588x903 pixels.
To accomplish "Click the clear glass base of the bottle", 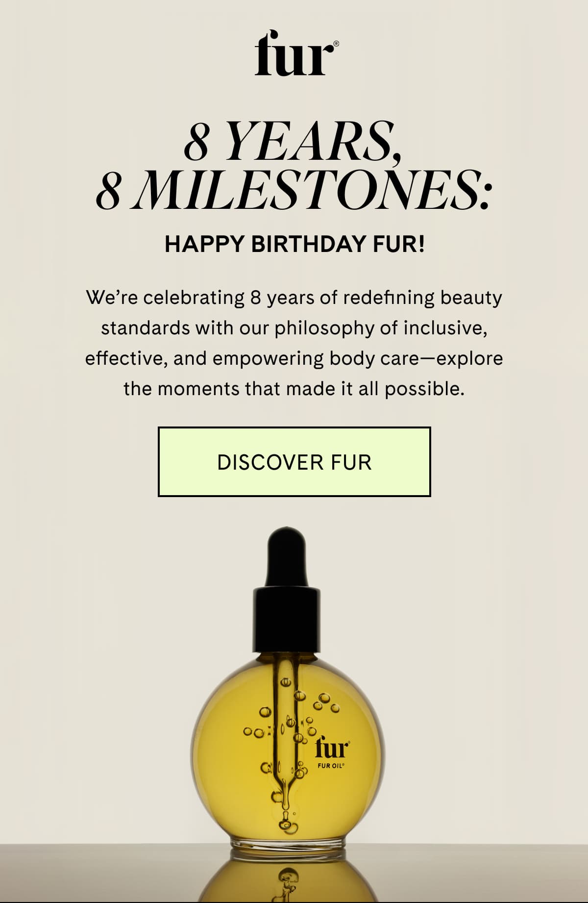I will (288, 844).
